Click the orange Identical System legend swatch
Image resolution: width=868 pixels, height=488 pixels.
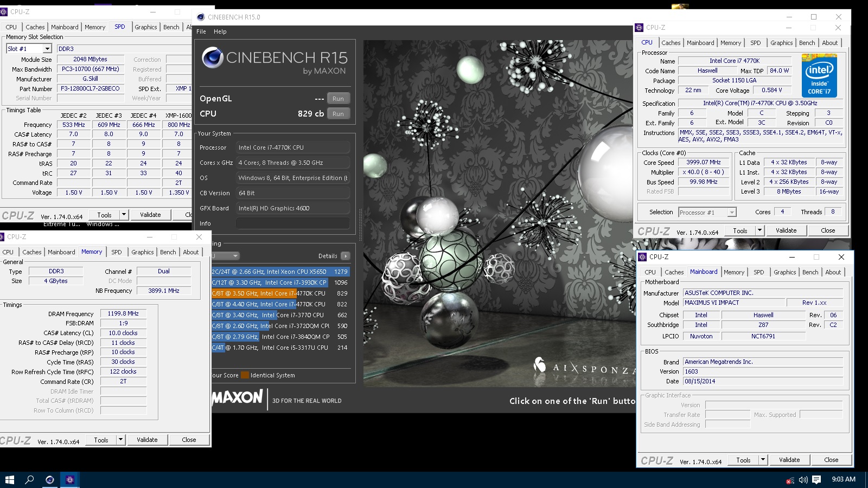[x=245, y=375]
